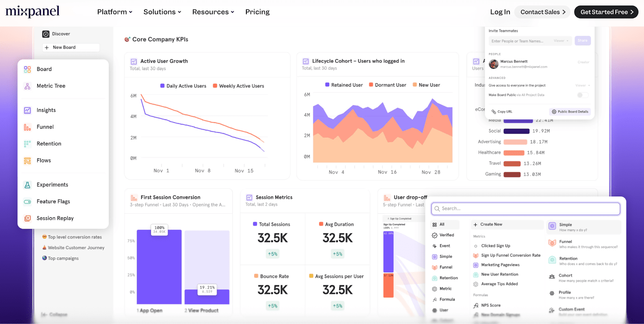
Task: Click the Gaming 13.03M bar
Action: 512,175
